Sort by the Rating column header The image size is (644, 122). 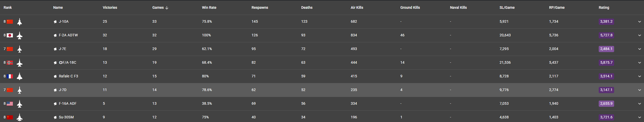tap(604, 7)
